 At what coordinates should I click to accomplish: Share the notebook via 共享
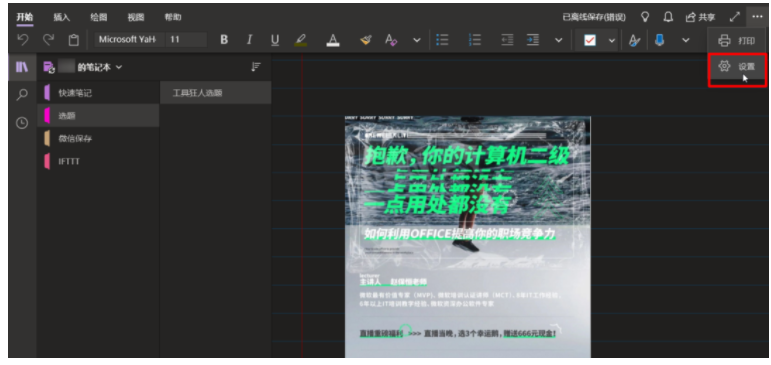[x=700, y=17]
